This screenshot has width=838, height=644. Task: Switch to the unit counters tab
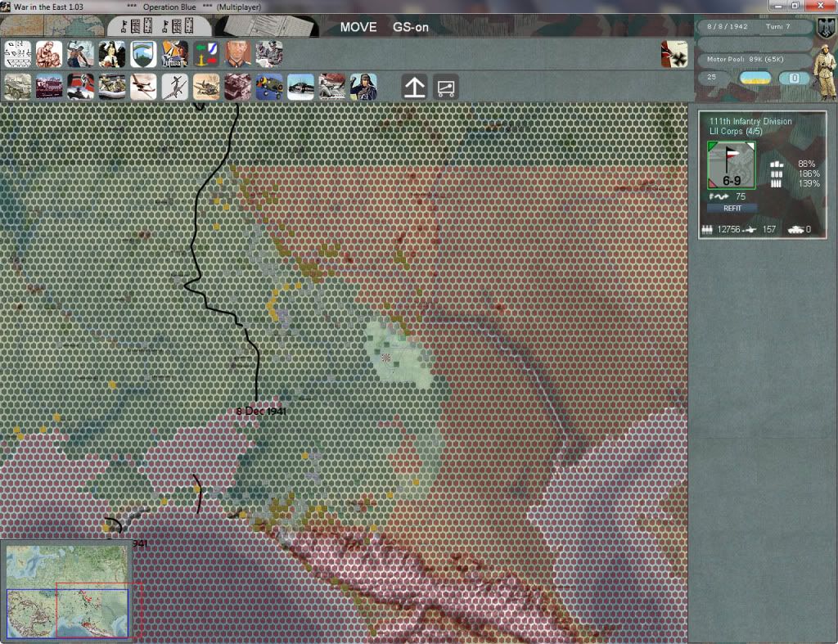[159, 25]
